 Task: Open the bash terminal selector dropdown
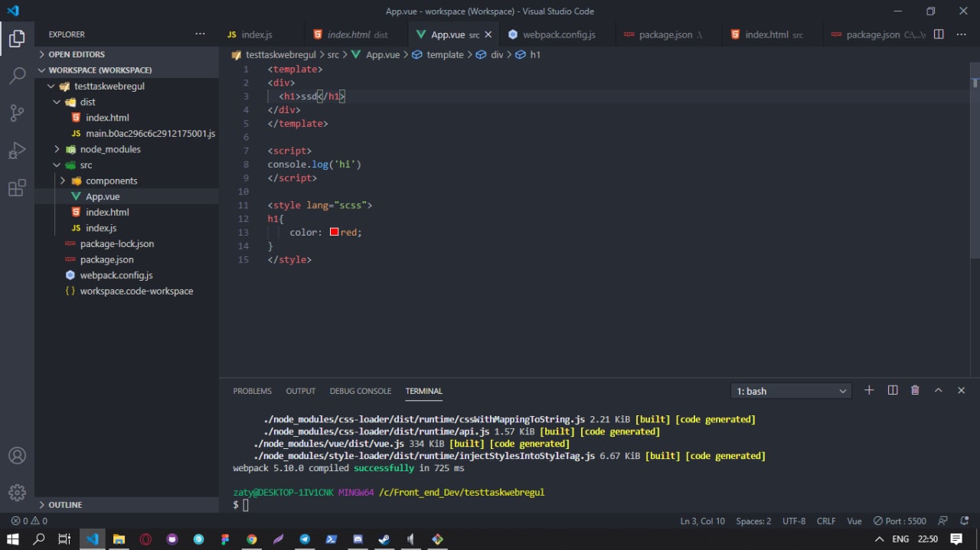(791, 391)
